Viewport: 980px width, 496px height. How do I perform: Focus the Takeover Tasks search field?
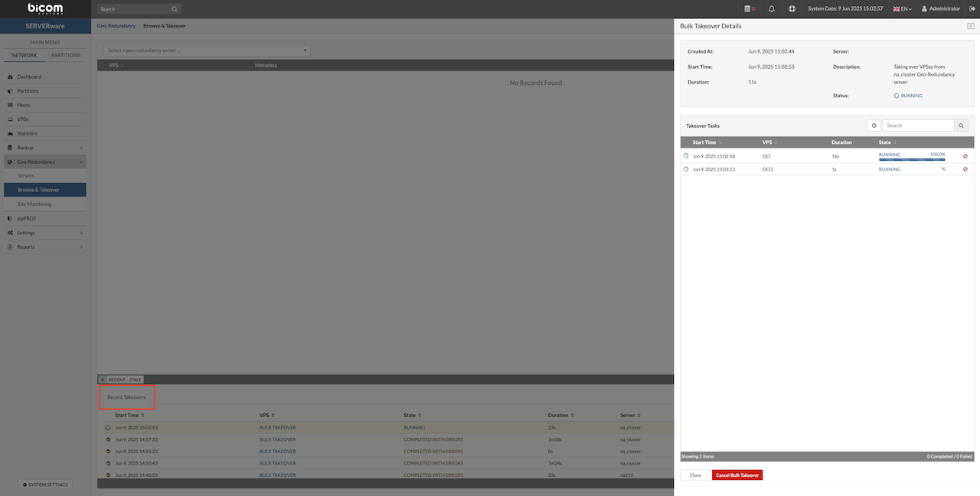pos(917,126)
